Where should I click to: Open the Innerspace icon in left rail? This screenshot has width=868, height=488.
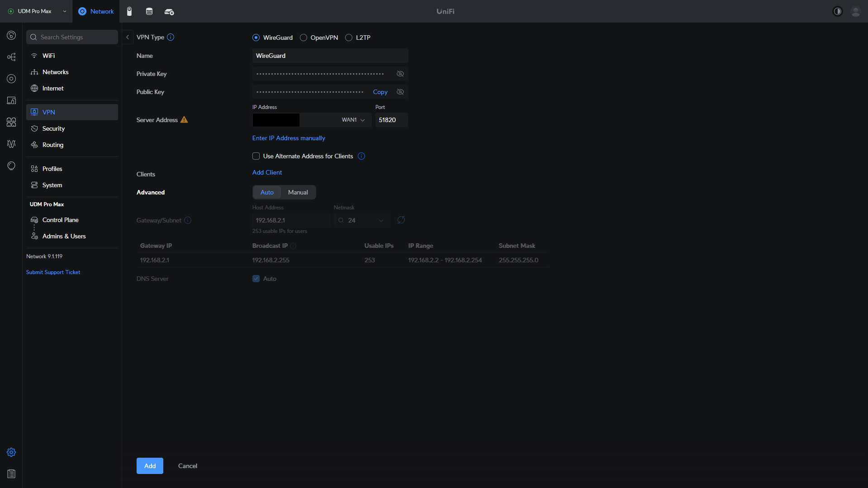click(x=11, y=166)
